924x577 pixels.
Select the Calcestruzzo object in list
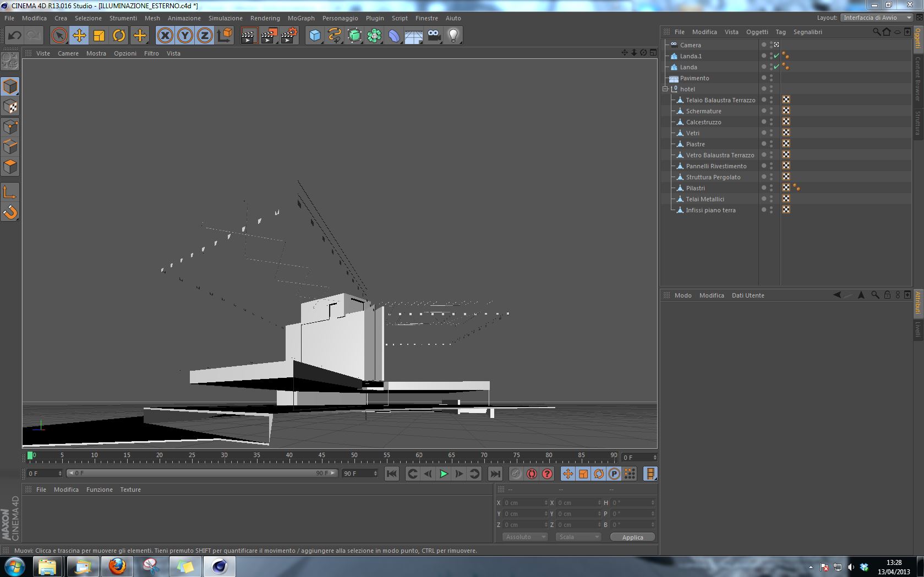703,122
